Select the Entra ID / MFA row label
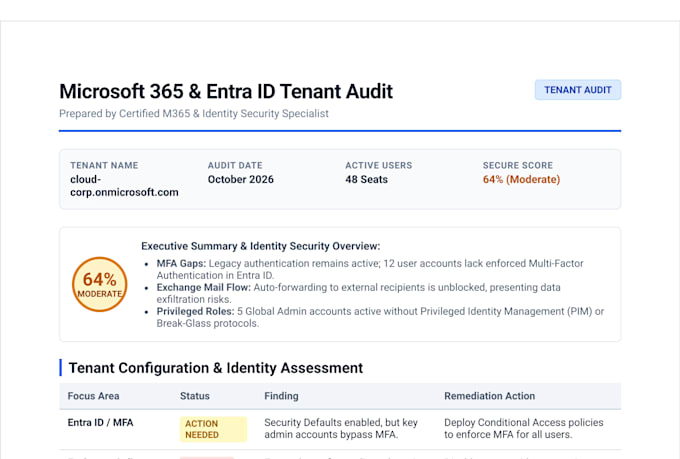This screenshot has height=459, width=680. coord(101,423)
